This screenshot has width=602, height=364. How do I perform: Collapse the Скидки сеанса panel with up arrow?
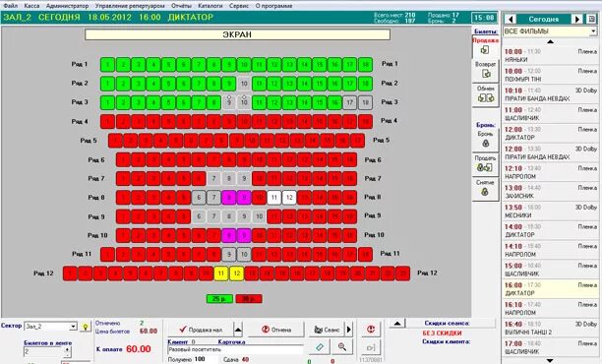pyautogui.click(x=397, y=324)
